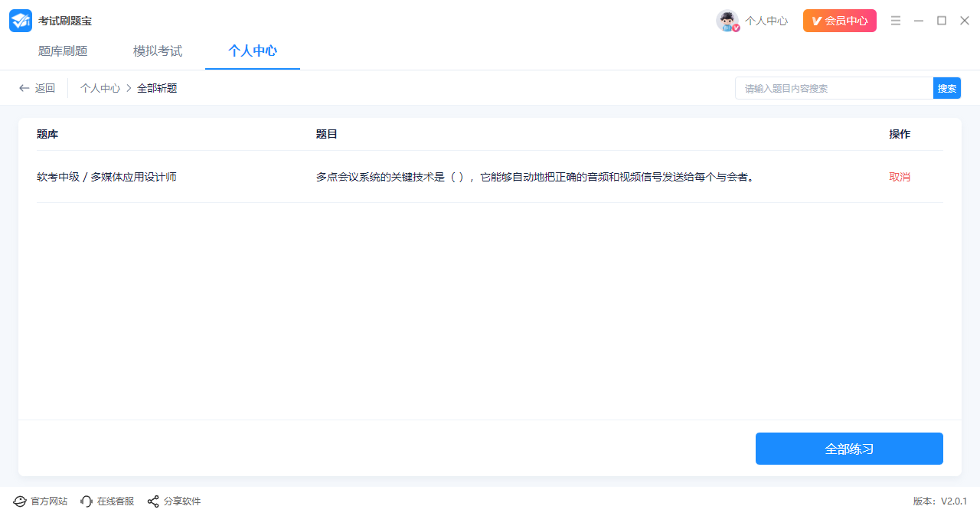
Task: Click the 个人中心 label next to avatar
Action: pos(766,21)
